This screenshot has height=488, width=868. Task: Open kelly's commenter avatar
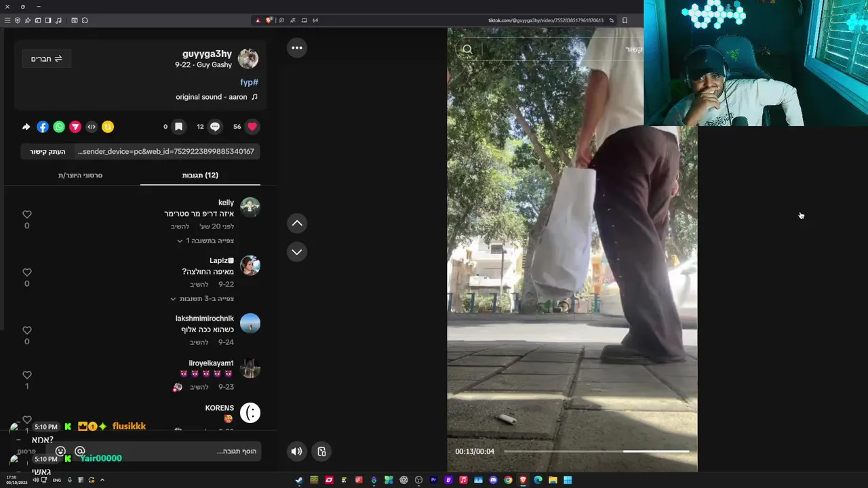(250, 207)
